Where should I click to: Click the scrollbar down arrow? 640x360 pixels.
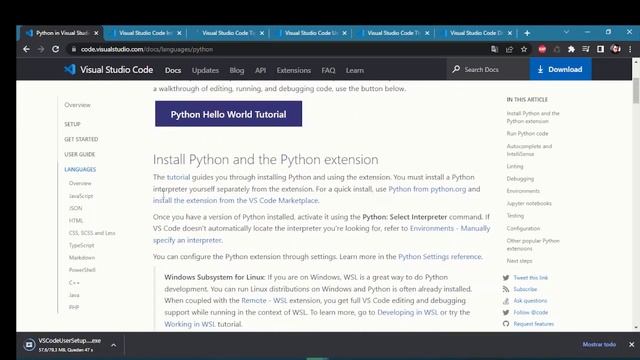[636, 327]
